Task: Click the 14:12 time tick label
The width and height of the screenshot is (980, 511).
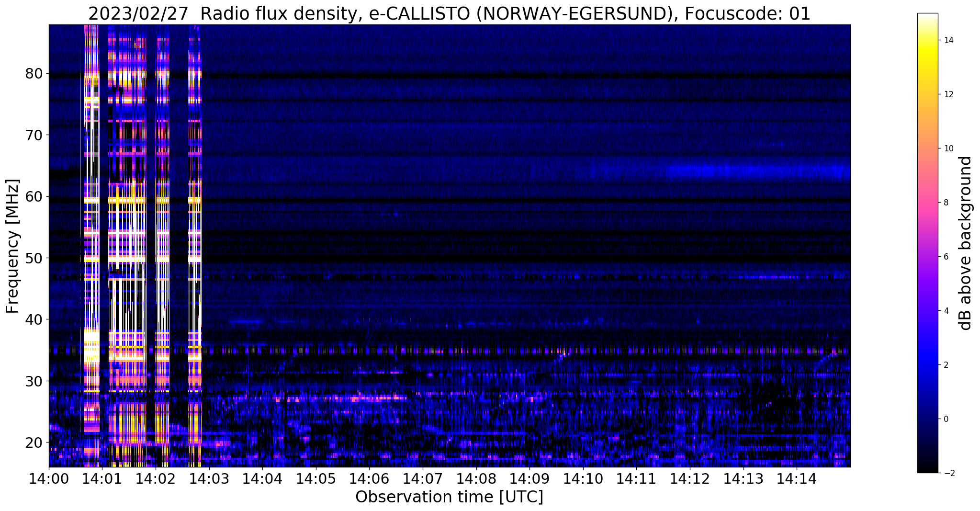Action: (689, 478)
